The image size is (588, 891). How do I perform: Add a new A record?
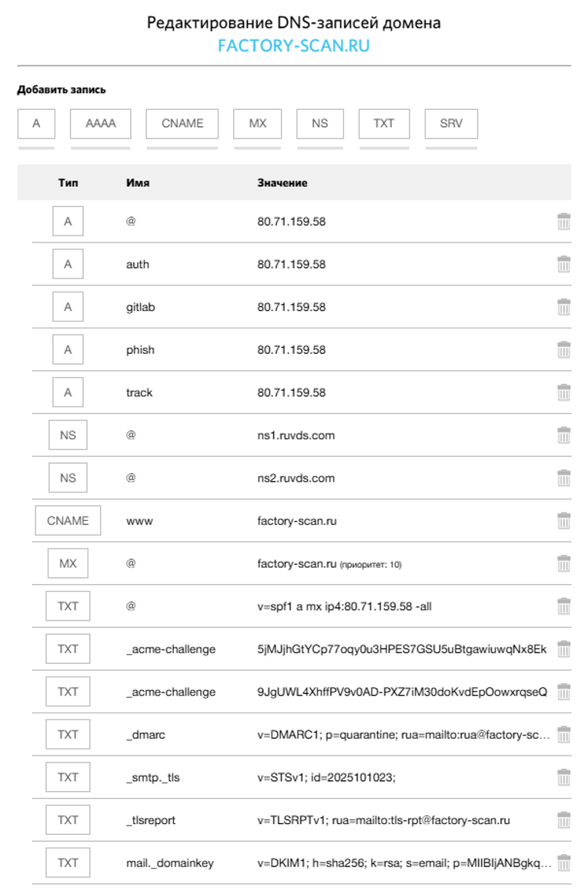(36, 124)
